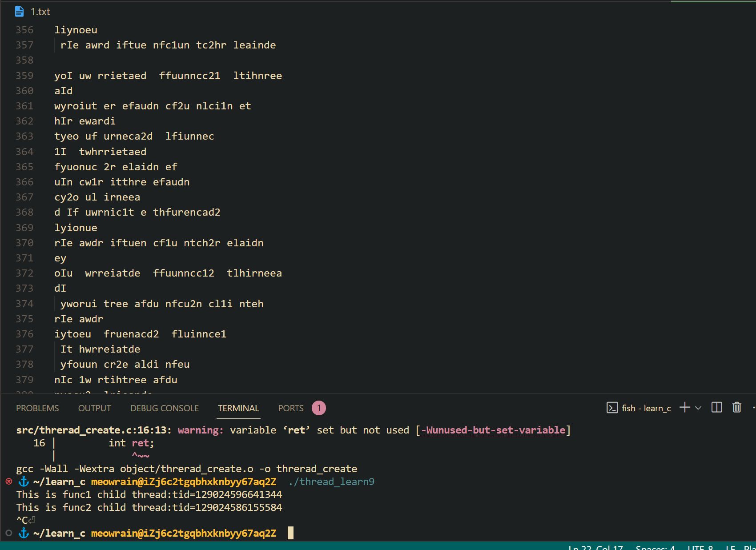Click the 1.txt breadcrumb file name
This screenshot has height=550, width=756.
click(40, 12)
